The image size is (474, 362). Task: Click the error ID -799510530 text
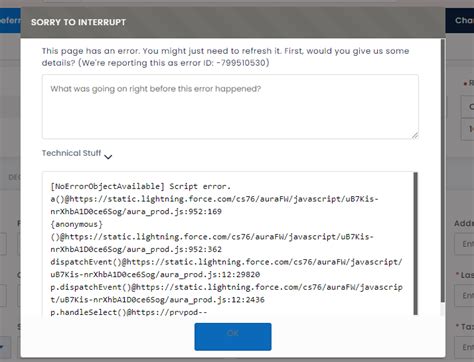(243, 63)
